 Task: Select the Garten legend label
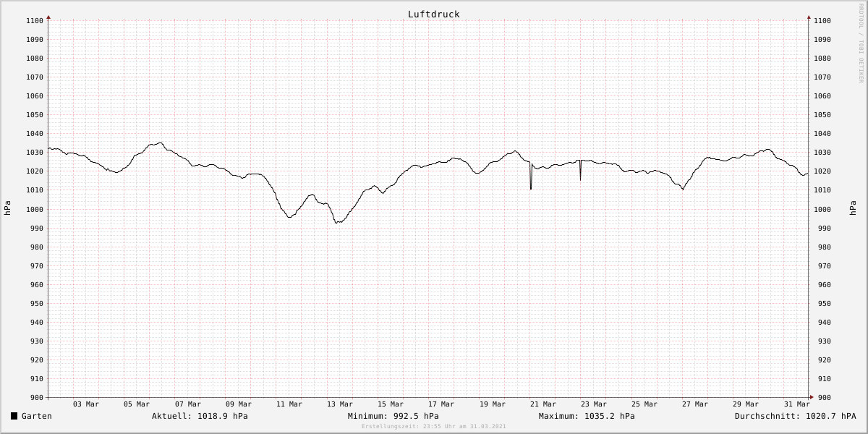[x=37, y=416]
